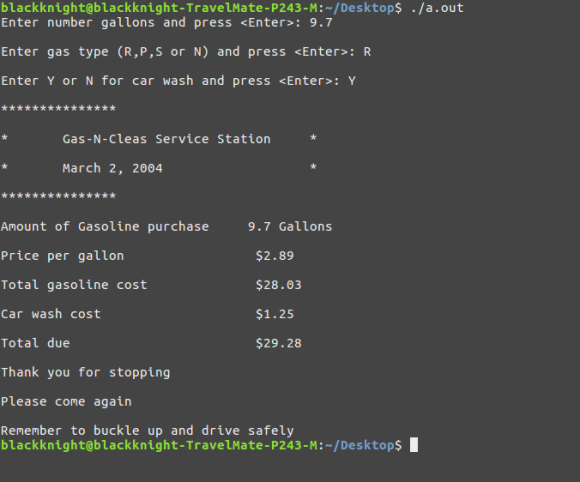Click the bottom asterisk border row
Viewport: 580px width, 482px height.
click(x=58, y=196)
